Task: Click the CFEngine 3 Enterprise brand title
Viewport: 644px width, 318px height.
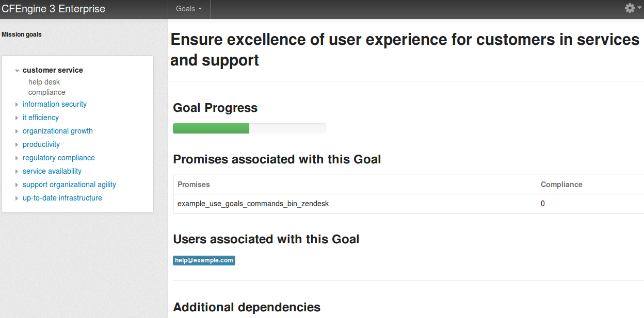Action: [54, 9]
